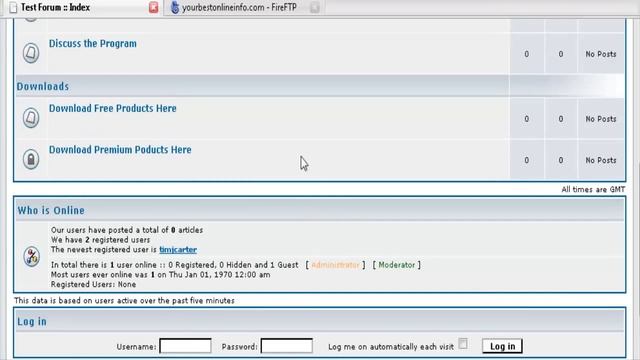The height and width of the screenshot is (360, 640).
Task: Click the FireFTP tab favicon
Action: pyautogui.click(x=175, y=7)
